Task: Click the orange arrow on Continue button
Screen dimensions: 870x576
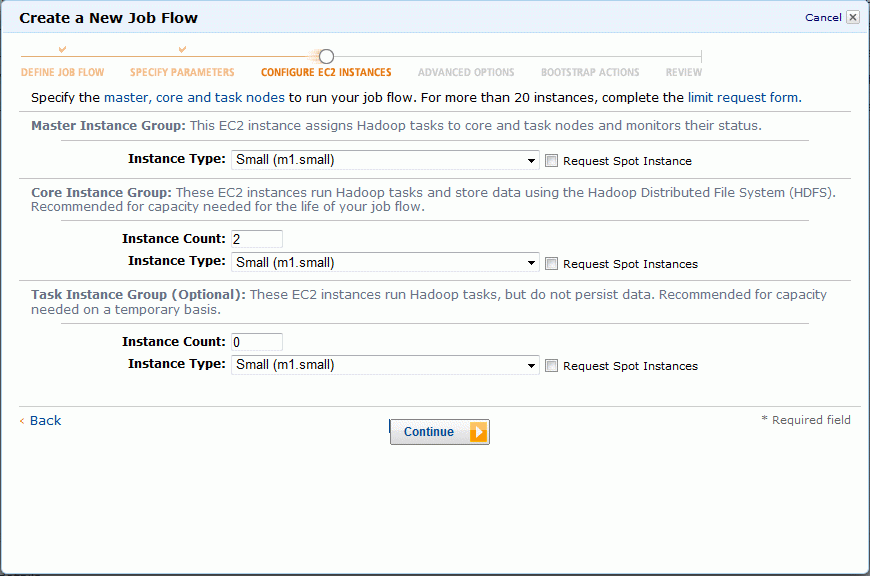Action: click(478, 432)
